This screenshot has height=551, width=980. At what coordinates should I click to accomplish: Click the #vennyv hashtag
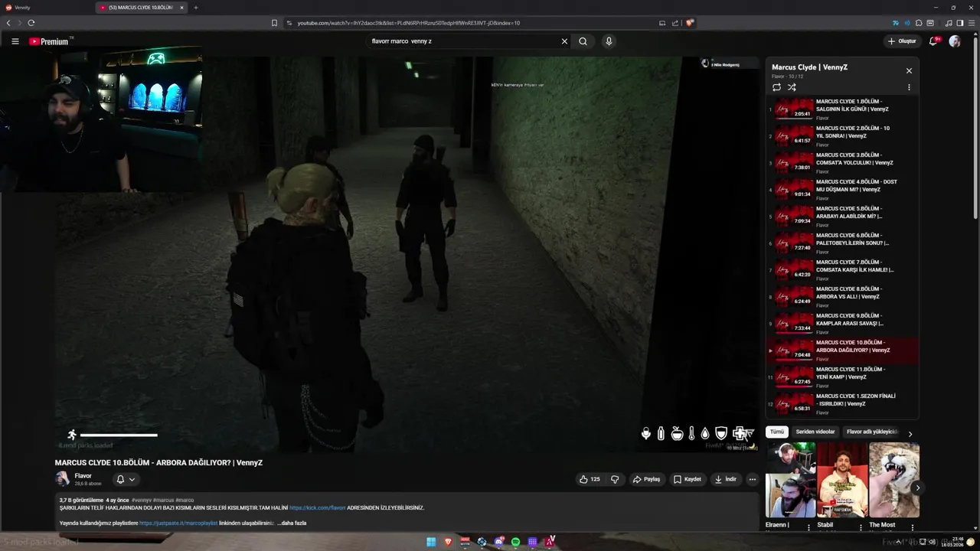pos(141,500)
